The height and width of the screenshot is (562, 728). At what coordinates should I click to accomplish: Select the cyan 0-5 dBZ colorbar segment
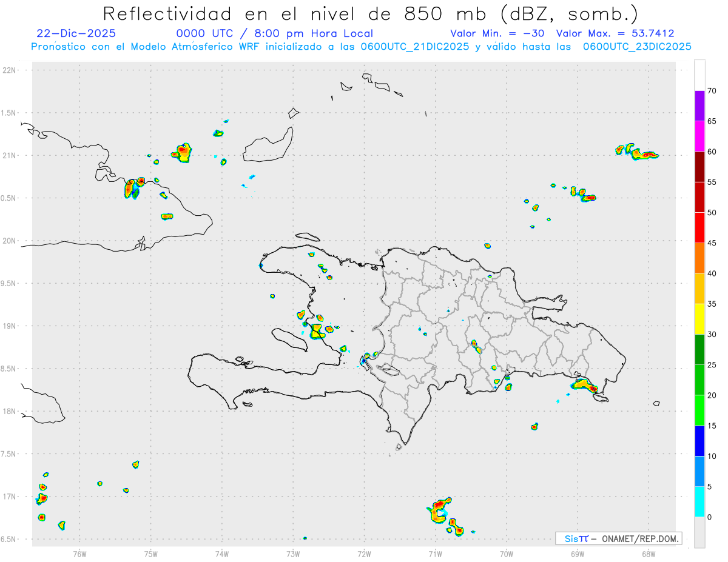point(699,502)
